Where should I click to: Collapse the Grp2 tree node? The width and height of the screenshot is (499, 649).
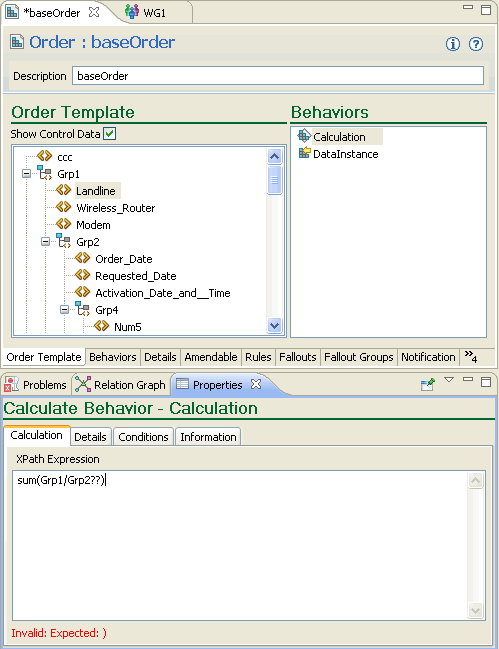coord(45,241)
